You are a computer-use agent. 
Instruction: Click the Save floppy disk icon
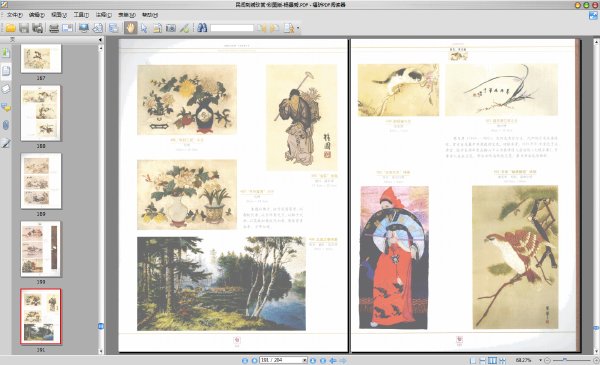pos(24,28)
